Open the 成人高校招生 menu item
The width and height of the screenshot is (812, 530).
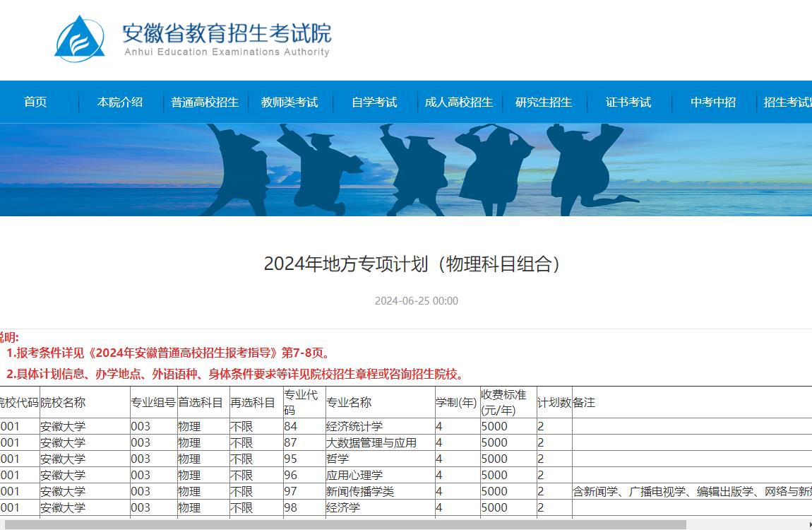click(x=458, y=101)
